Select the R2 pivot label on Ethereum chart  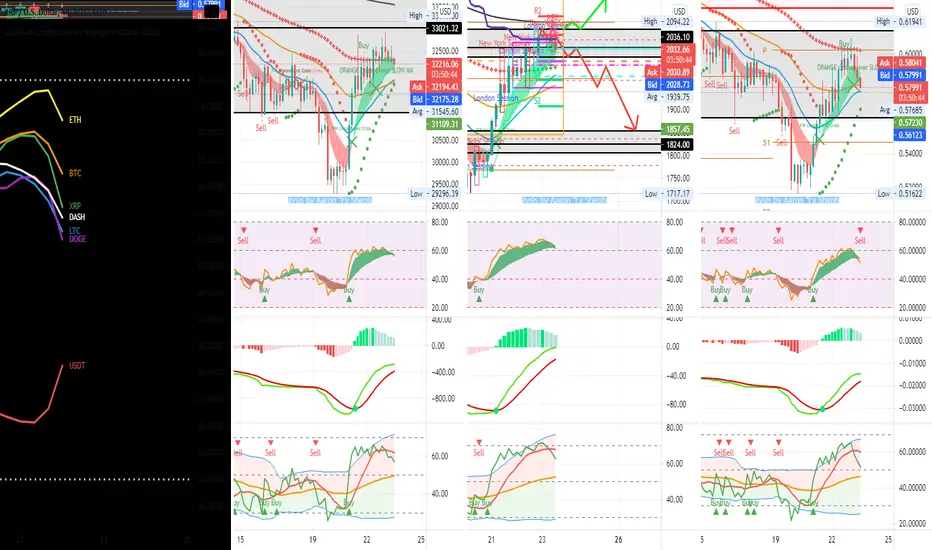pos(538,11)
